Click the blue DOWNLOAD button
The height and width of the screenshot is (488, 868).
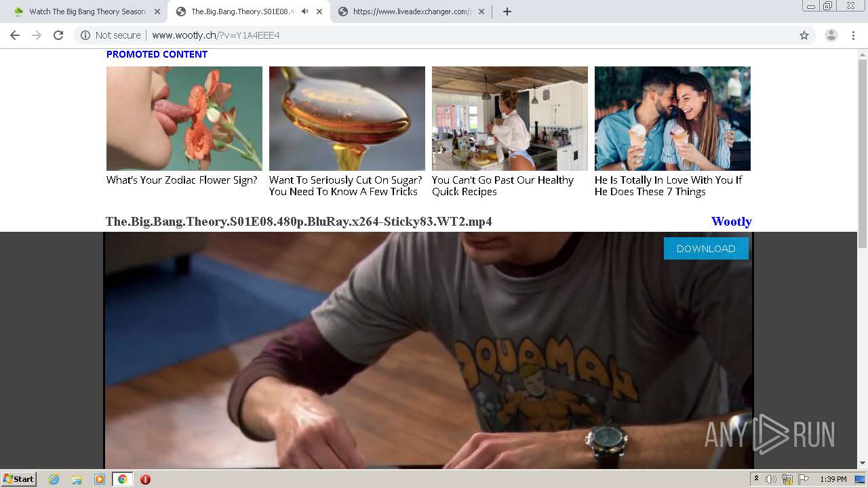click(706, 249)
